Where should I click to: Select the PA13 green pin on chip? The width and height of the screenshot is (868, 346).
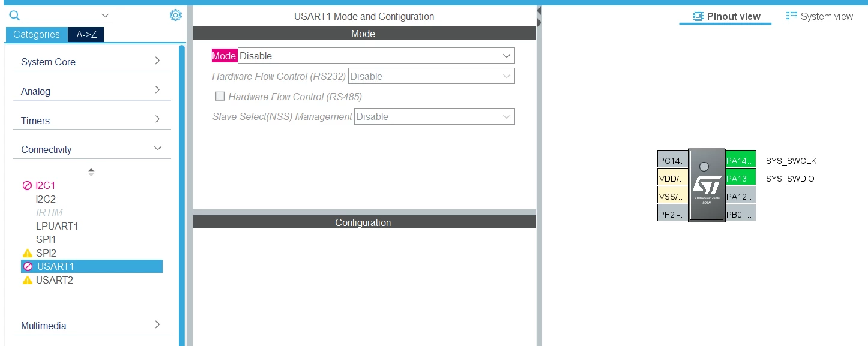741,178
